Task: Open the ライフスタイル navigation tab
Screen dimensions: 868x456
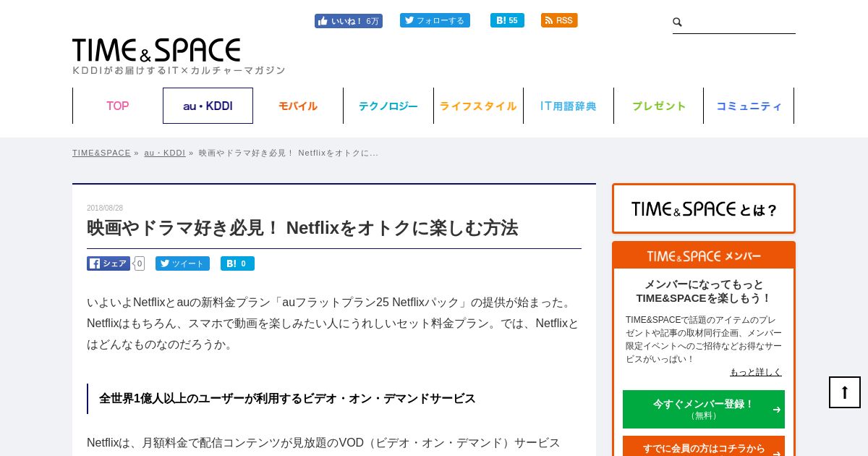Action: [x=478, y=106]
